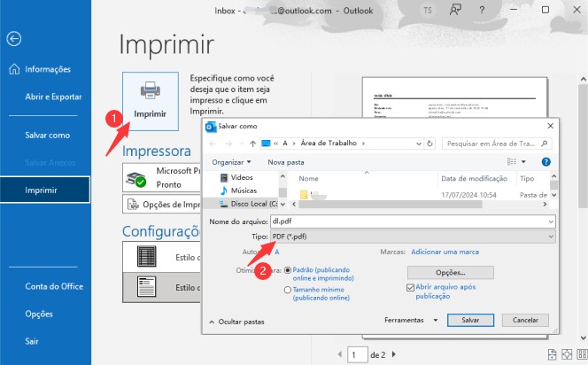Navigate back in Salvar como dialog
The width and height of the screenshot is (588, 365).
pos(213,144)
